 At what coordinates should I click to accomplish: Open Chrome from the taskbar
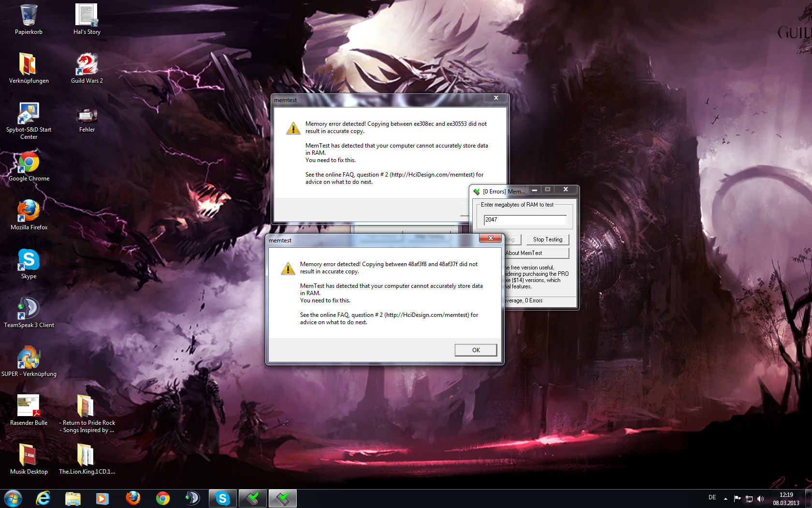pos(163,498)
